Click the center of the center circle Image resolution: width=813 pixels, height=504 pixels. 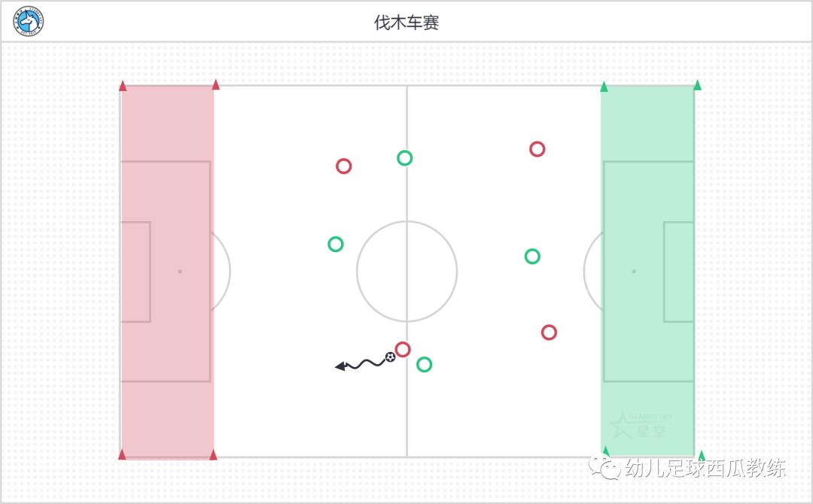tap(407, 271)
